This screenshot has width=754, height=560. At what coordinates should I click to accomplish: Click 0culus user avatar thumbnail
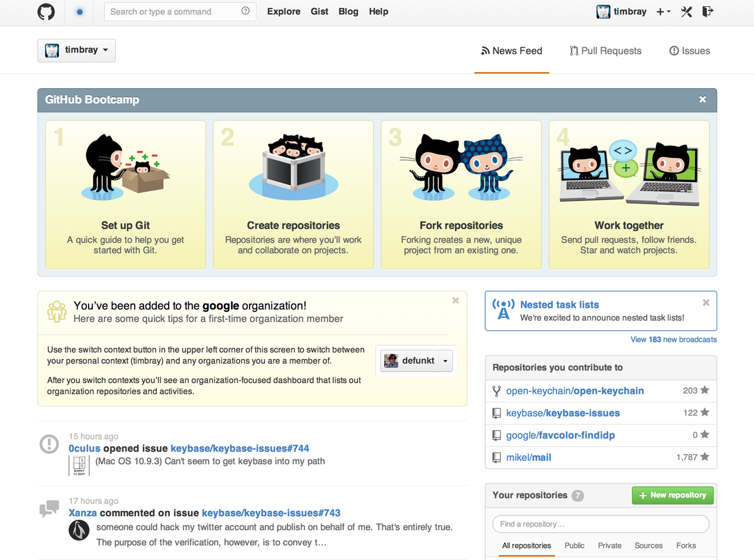coord(79,466)
